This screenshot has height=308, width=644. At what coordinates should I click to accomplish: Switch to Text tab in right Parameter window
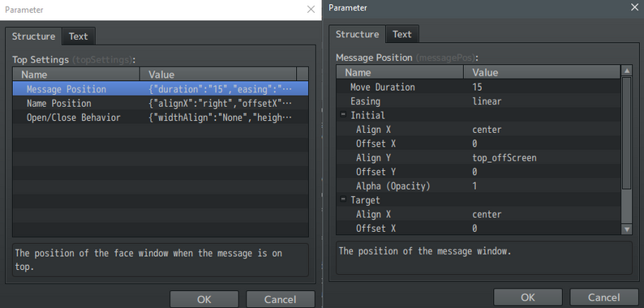tap(402, 35)
